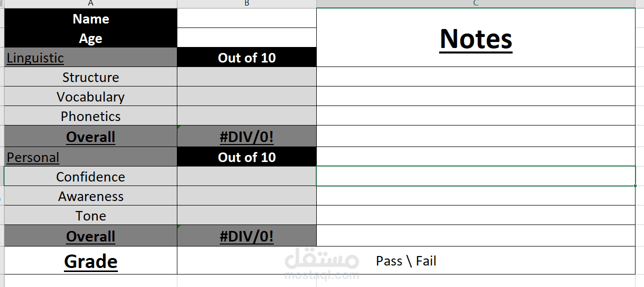644x287 pixels.
Task: Select the empty Name value cell
Action: (x=247, y=18)
